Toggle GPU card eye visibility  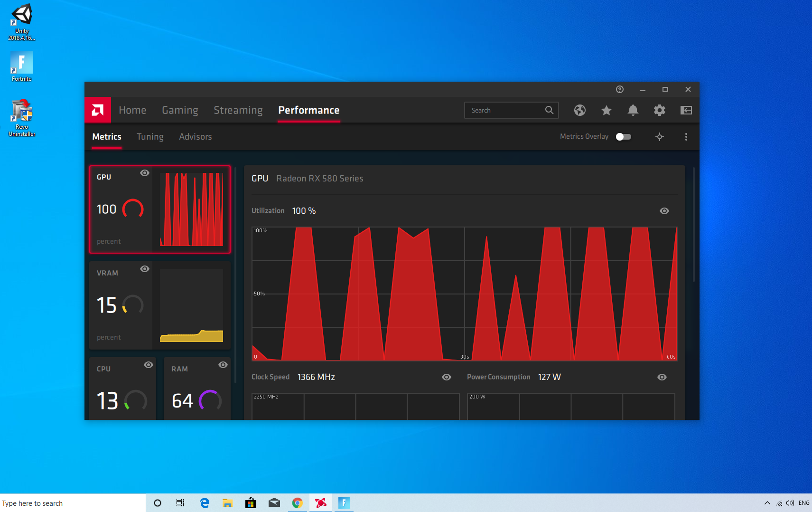tap(145, 173)
